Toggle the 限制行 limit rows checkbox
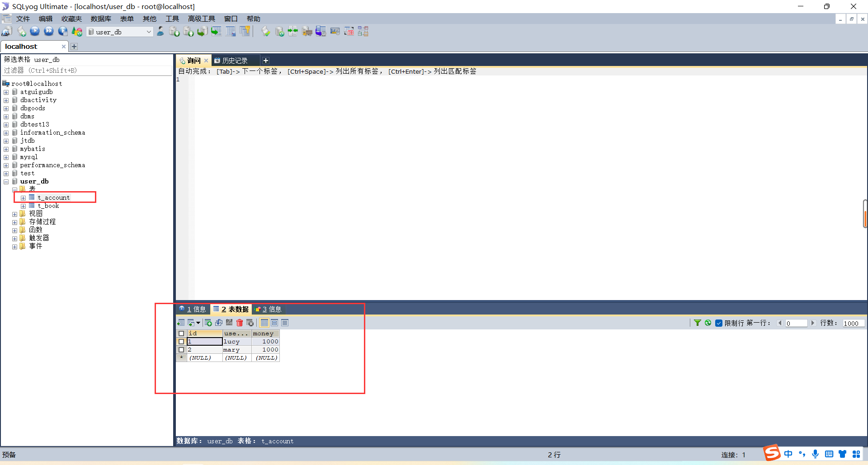This screenshot has height=465, width=868. click(719, 323)
